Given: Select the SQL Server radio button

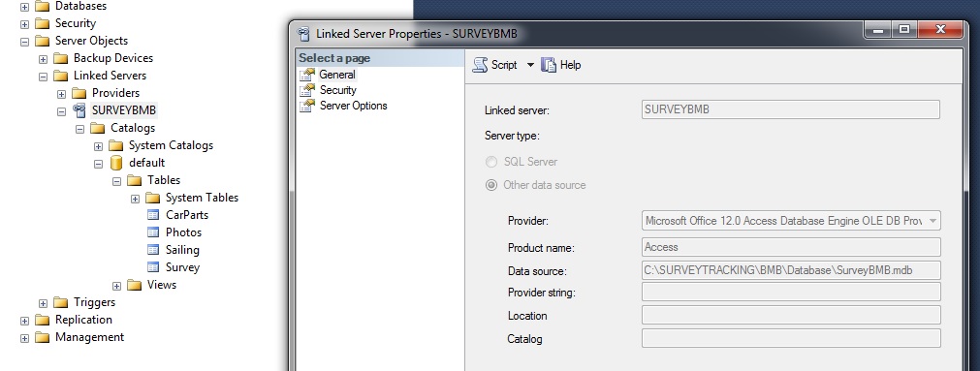Looking at the screenshot, I should (491, 162).
